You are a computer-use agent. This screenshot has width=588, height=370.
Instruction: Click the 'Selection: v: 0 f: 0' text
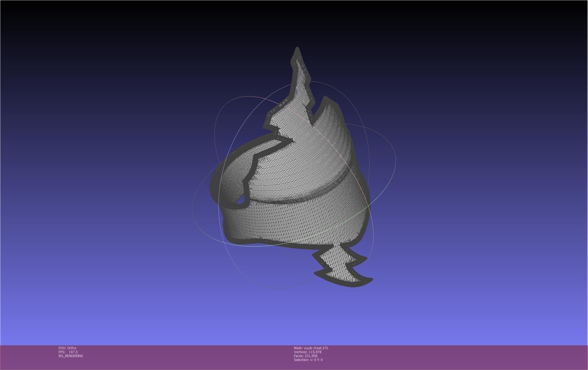pyautogui.click(x=308, y=360)
